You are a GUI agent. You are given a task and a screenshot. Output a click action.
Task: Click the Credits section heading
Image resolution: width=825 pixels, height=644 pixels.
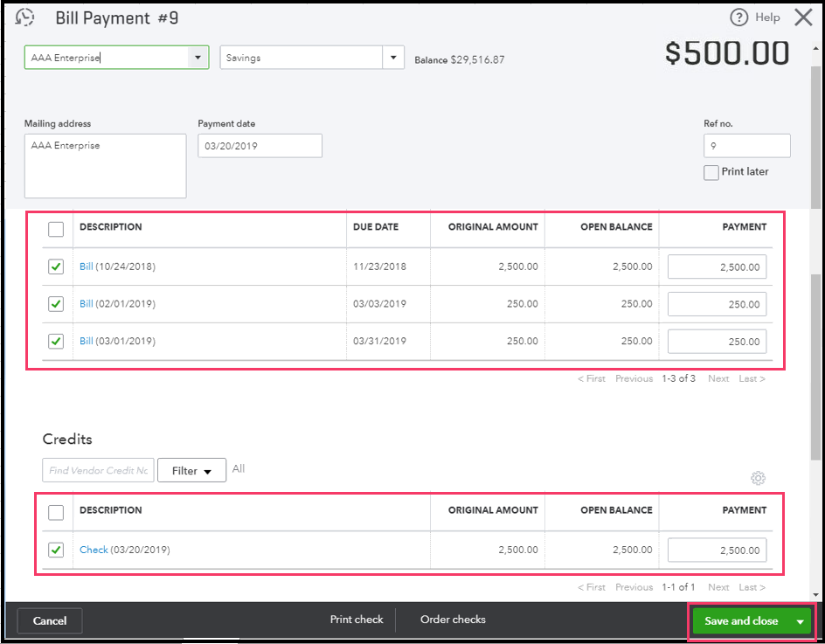pyautogui.click(x=67, y=439)
